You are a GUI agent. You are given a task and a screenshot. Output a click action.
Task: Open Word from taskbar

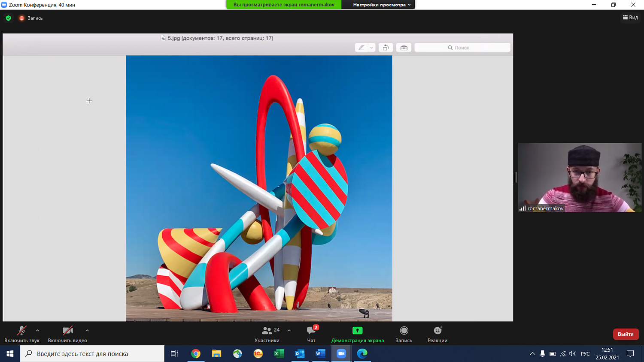pos(320,353)
